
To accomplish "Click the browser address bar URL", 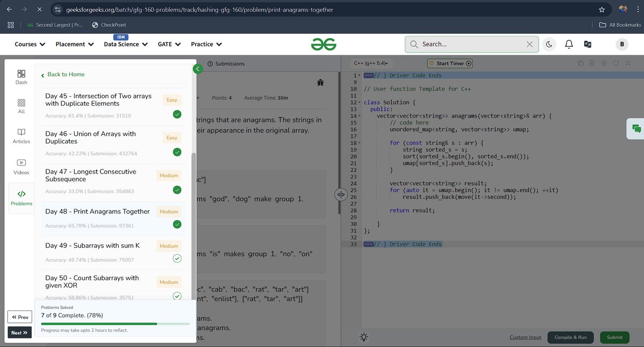I will 199,10.
